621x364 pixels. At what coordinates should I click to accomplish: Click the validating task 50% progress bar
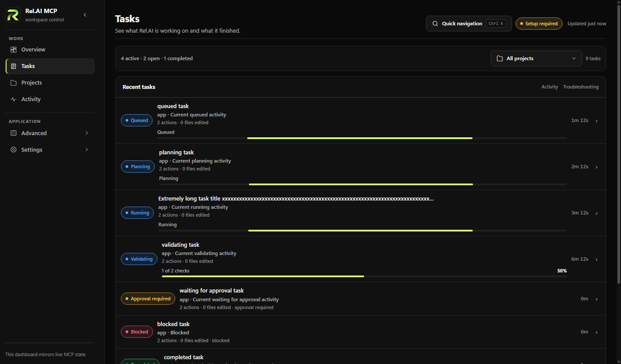(x=364, y=276)
